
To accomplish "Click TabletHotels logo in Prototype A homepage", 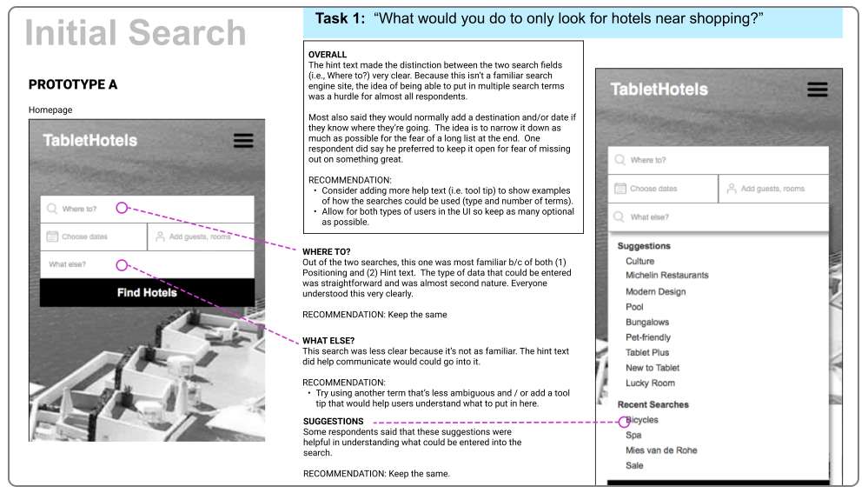I will [89, 140].
